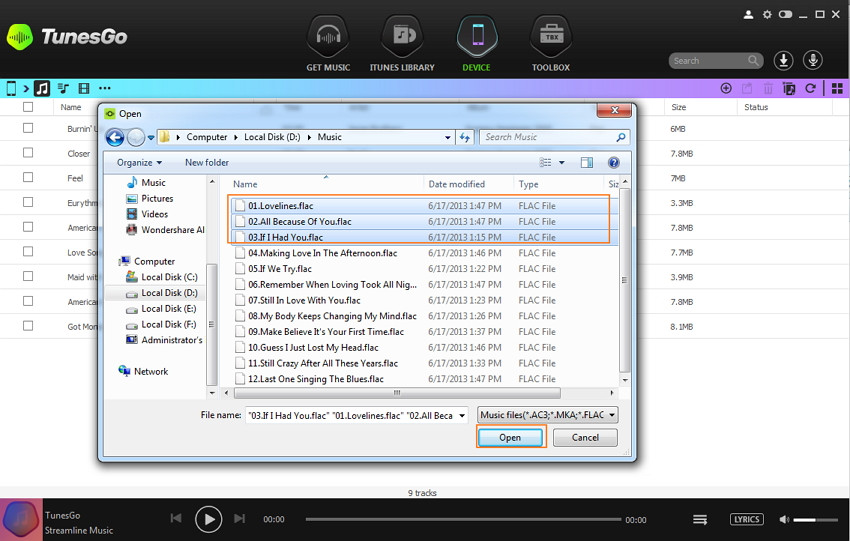Click the de-duplicate icon
Screen dimensions: 850x541
pyautogui.click(x=789, y=88)
